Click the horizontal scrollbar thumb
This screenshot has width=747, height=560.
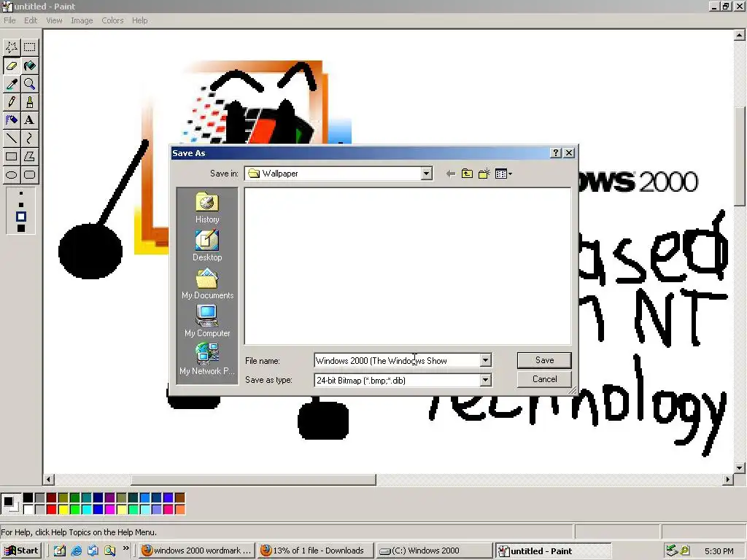click(253, 480)
